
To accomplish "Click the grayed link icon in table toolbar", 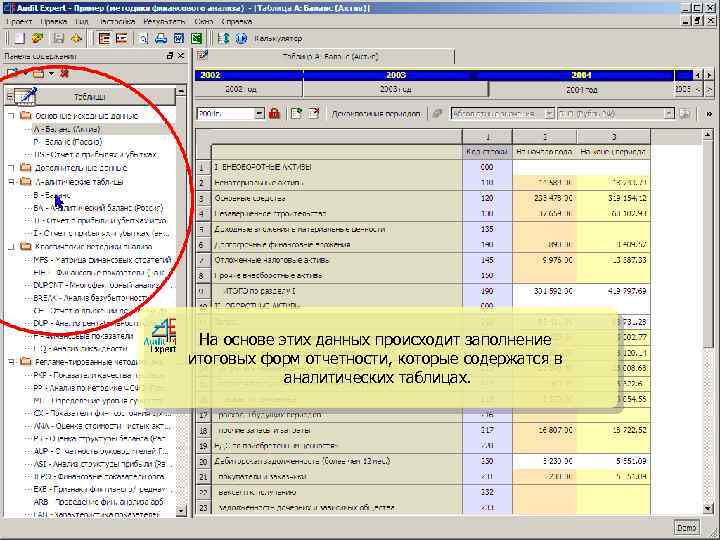I will coord(438,113).
